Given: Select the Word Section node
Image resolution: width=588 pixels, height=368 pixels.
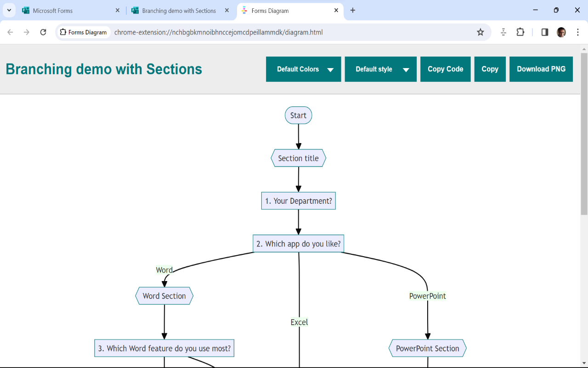Looking at the screenshot, I should click(x=164, y=296).
